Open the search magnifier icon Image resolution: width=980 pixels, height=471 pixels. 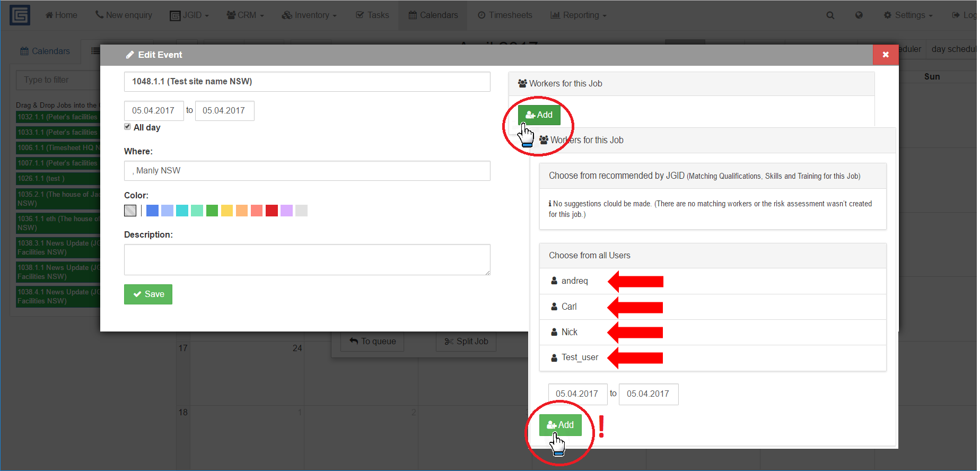click(x=830, y=15)
